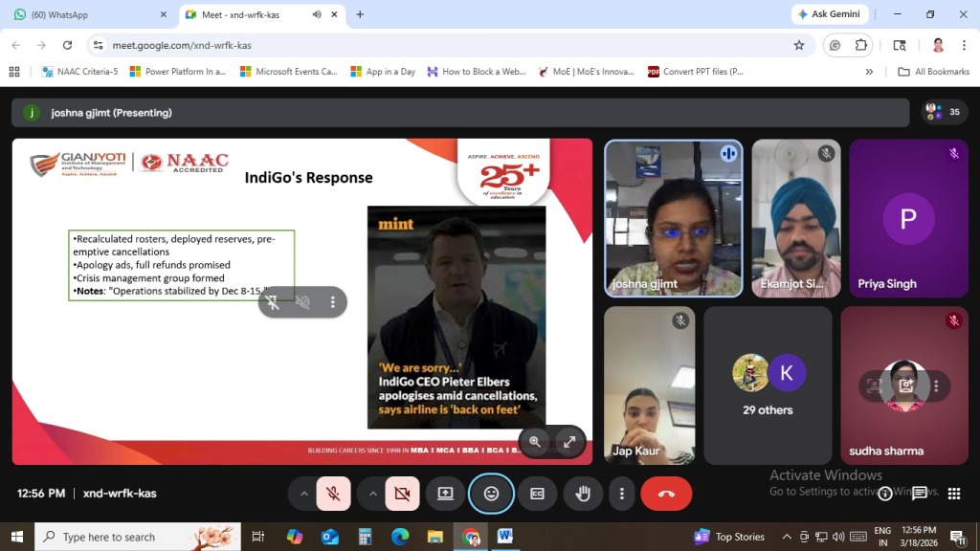This screenshot has width=980, height=551.
Task: Raise your hand in the meeting
Action: click(582, 494)
